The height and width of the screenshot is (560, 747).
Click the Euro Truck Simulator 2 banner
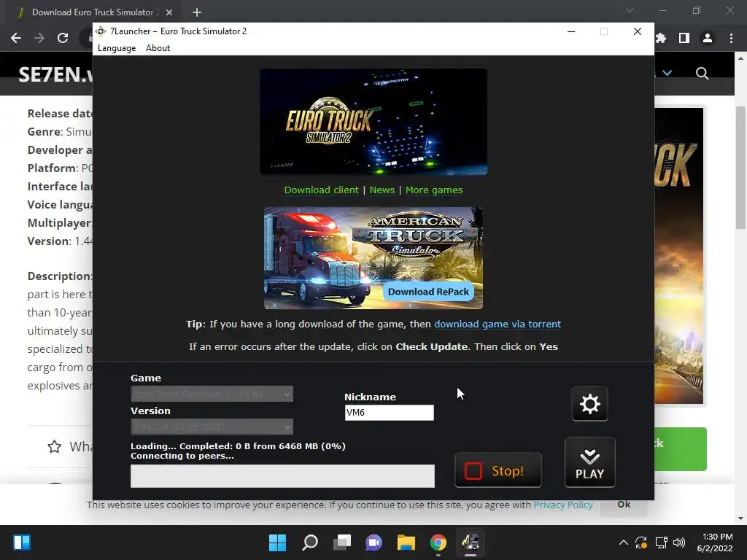(373, 122)
